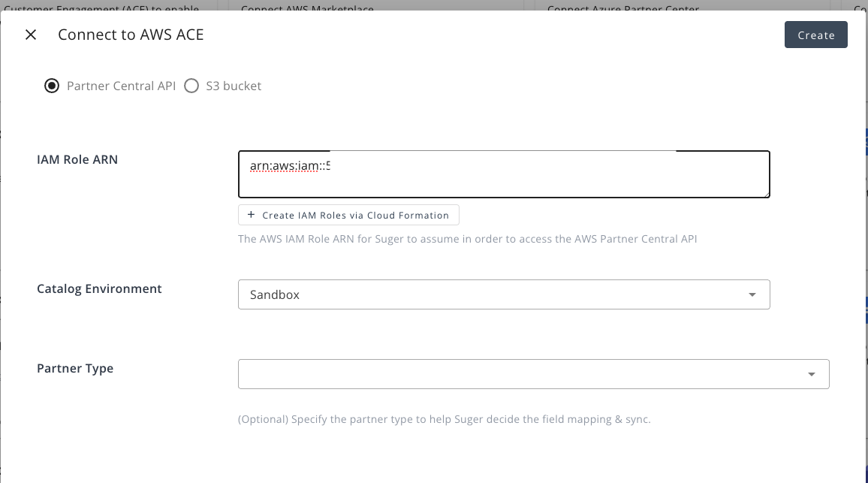Click the resize handle of ARN text area
Screen dimensions: 868x483
tap(765, 193)
